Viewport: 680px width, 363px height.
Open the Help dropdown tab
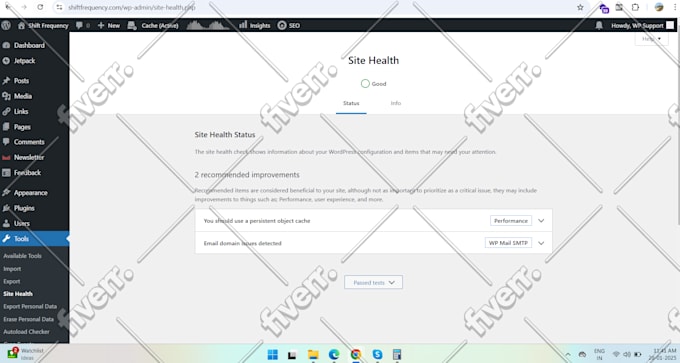point(651,39)
